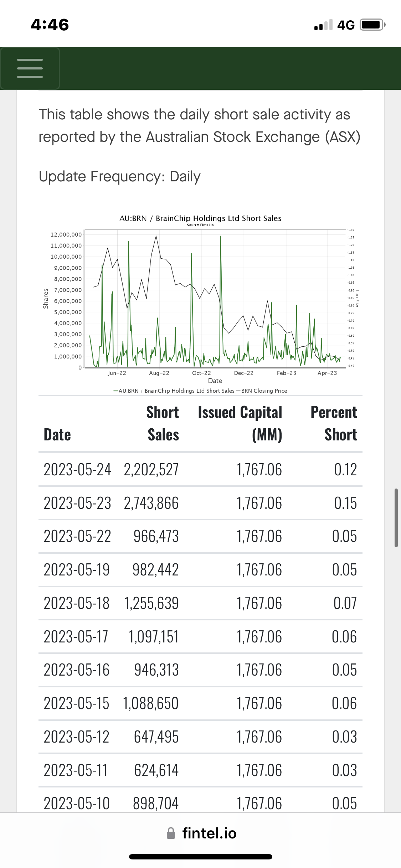Tap the battery indicator in status bar

[373, 25]
